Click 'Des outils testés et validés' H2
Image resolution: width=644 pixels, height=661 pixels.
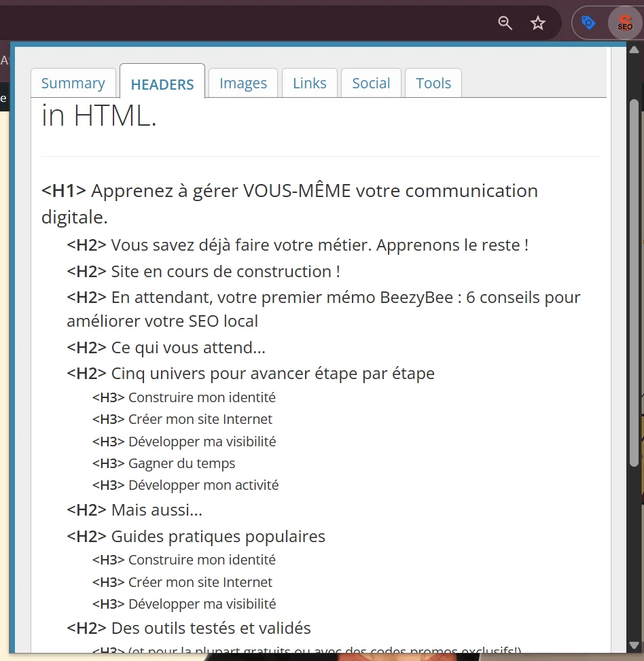click(189, 628)
